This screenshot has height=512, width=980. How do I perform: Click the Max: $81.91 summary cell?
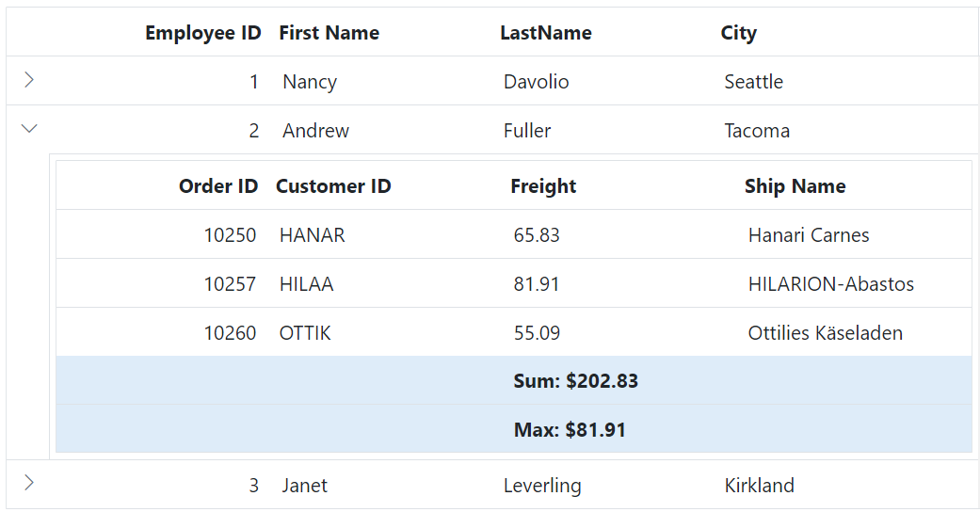tap(570, 430)
